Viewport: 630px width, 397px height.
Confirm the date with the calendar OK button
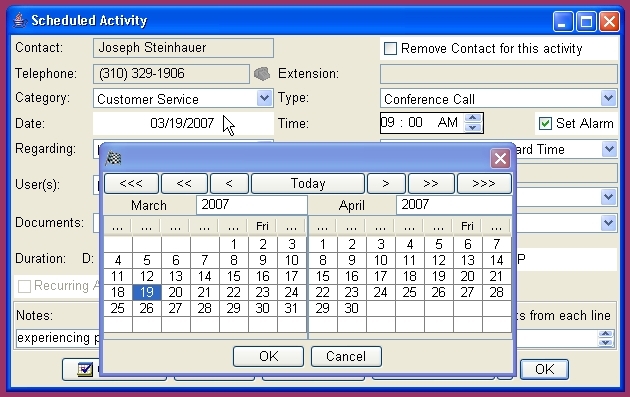coord(268,356)
